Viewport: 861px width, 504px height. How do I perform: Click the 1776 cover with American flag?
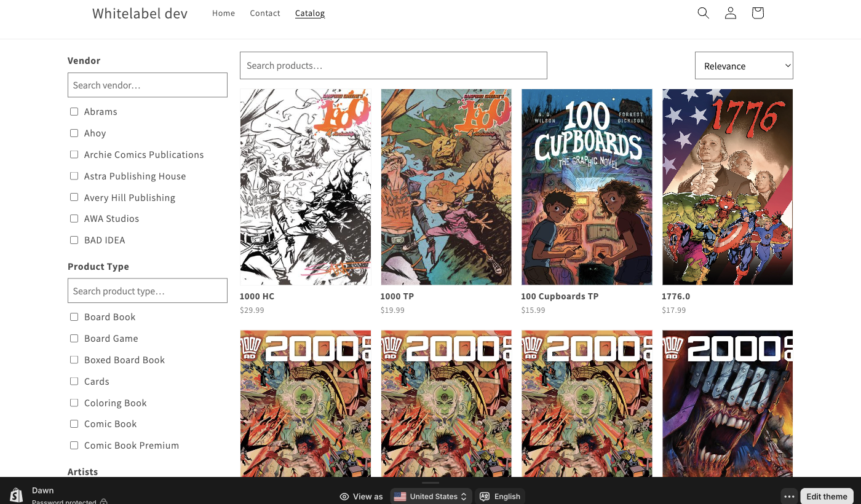728,187
